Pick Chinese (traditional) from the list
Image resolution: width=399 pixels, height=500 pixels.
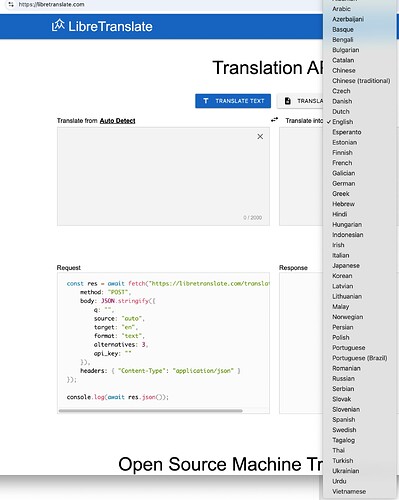[x=361, y=81]
